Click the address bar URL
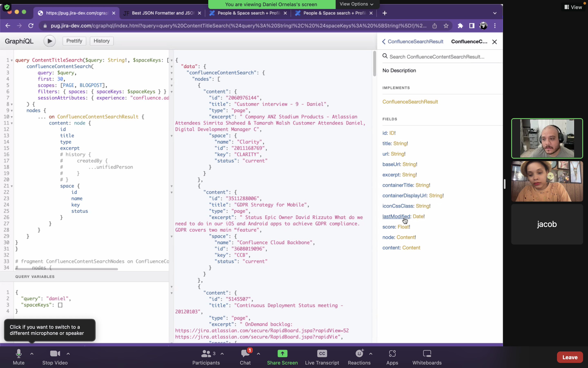This screenshot has height=368, width=588. point(238,26)
